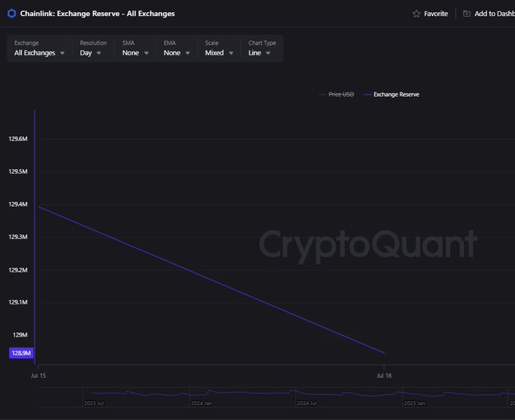Click the Jul 16 x-axis label
Screen dimensions: 515x420
point(384,375)
